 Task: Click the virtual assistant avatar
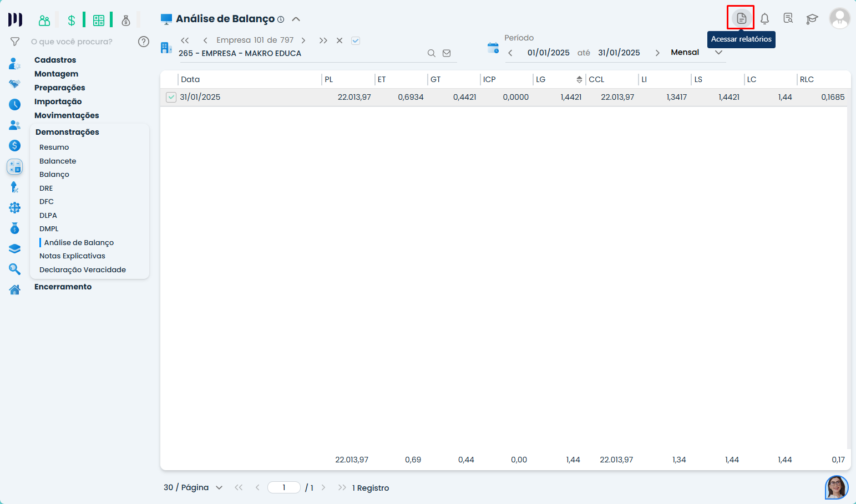(x=836, y=487)
